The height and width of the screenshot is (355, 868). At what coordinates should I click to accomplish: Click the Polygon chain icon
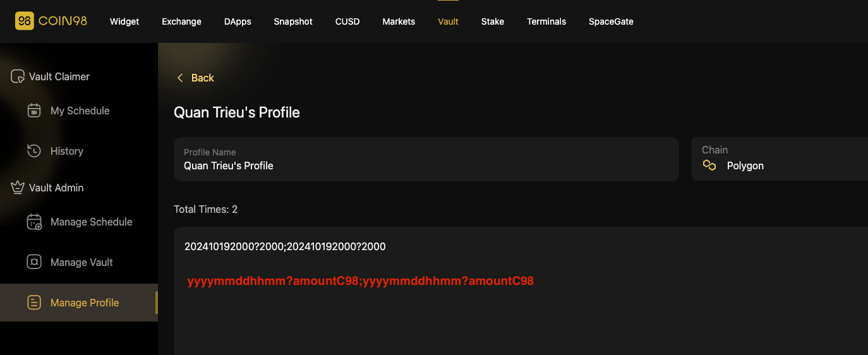tap(709, 165)
